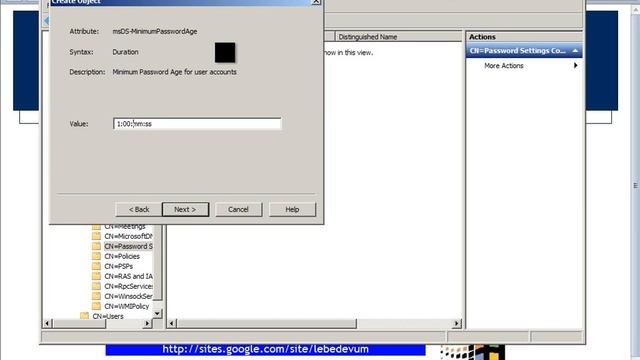Click the Back button in the dialog
The height and width of the screenshot is (360, 640).
pos(139,209)
